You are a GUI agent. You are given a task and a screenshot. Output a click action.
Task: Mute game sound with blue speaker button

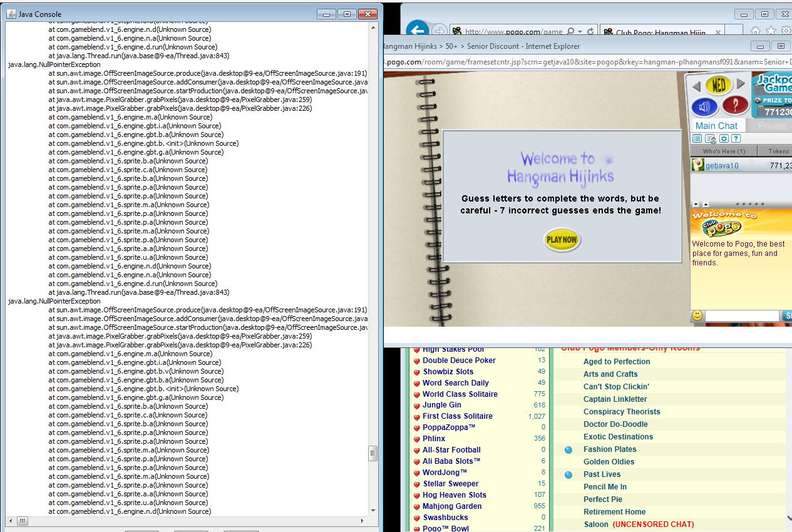tap(704, 107)
